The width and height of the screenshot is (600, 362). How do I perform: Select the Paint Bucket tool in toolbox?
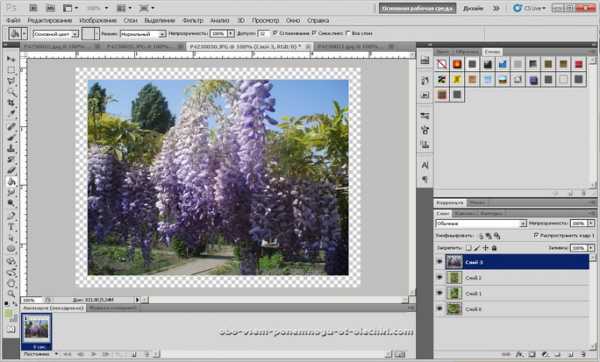[11, 181]
